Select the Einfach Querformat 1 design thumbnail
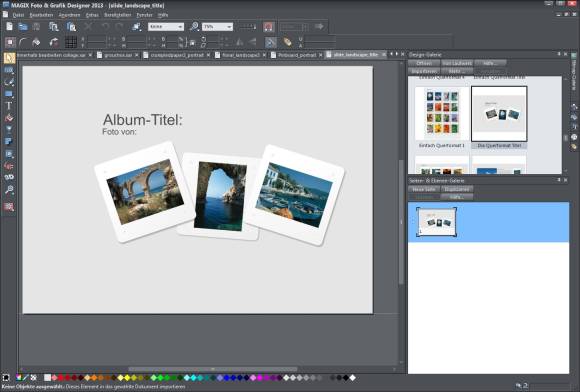This screenshot has width=580, height=392. [442, 113]
